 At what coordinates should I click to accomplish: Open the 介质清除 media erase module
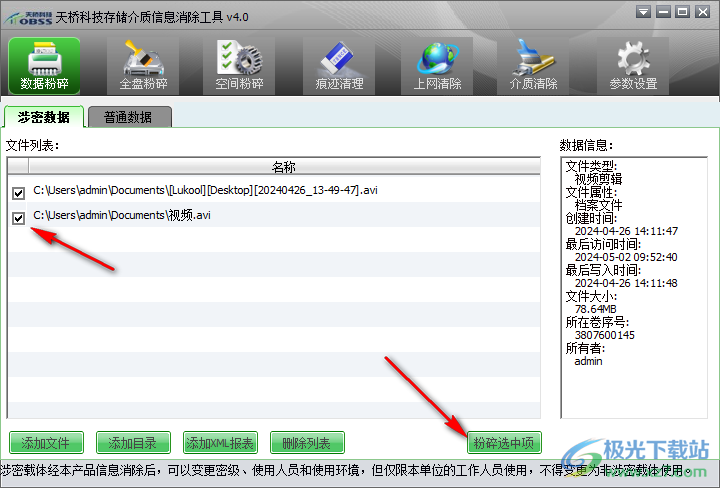pyautogui.click(x=533, y=66)
